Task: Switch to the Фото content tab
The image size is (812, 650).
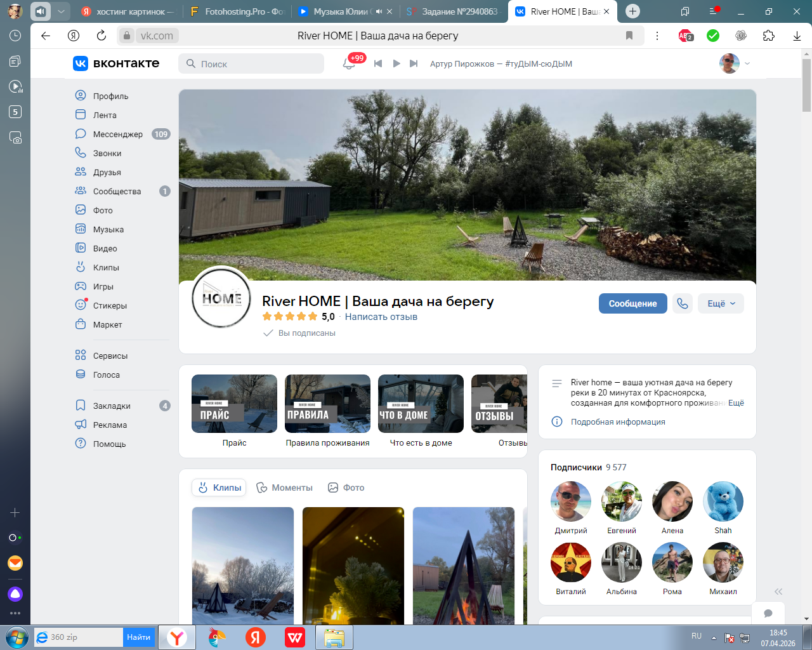Action: coord(346,487)
